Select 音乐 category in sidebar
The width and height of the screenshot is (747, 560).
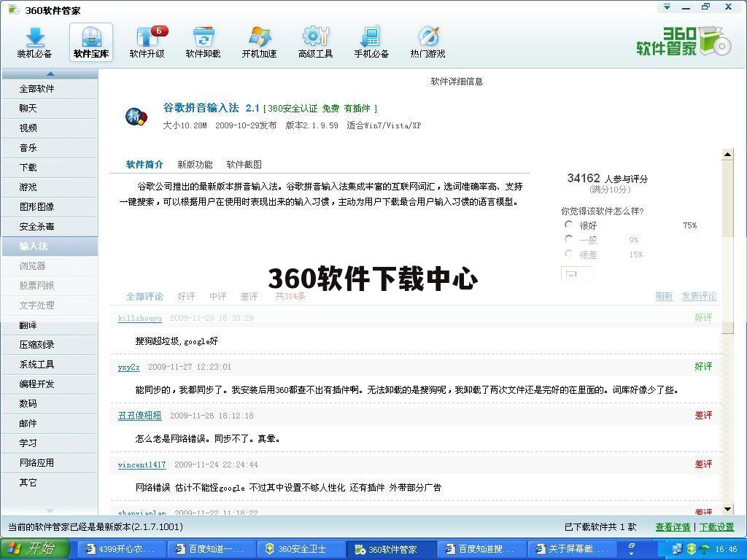(x=50, y=148)
